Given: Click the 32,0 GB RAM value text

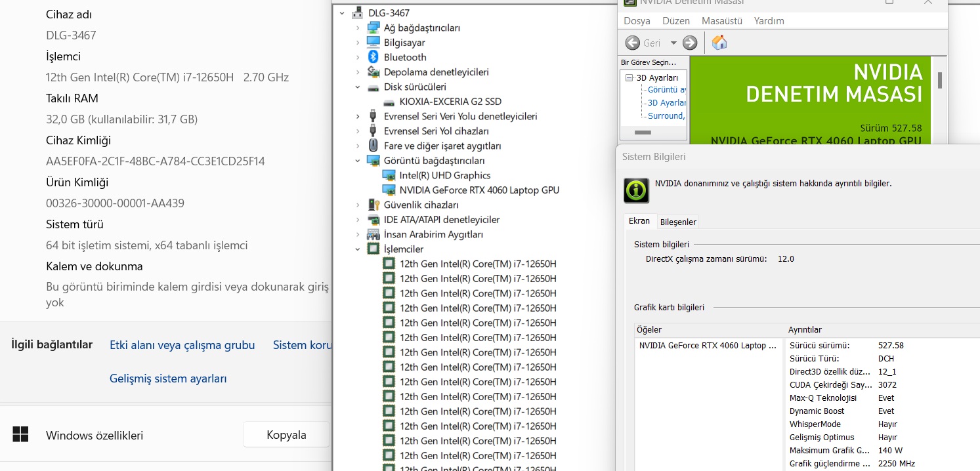Looking at the screenshot, I should pos(121,119).
